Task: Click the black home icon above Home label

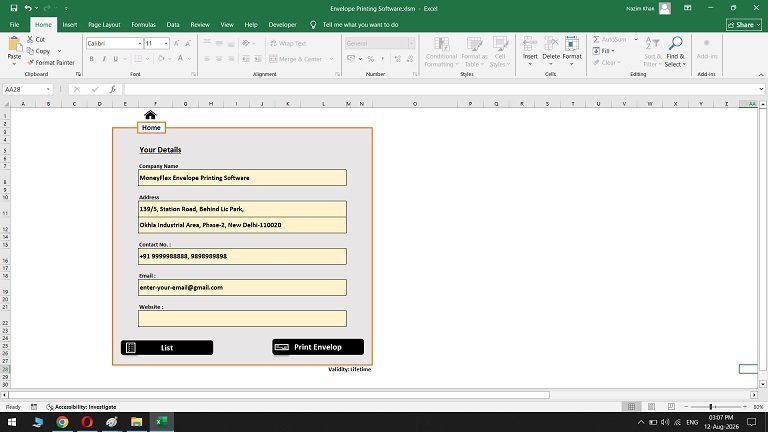Action: coord(150,115)
